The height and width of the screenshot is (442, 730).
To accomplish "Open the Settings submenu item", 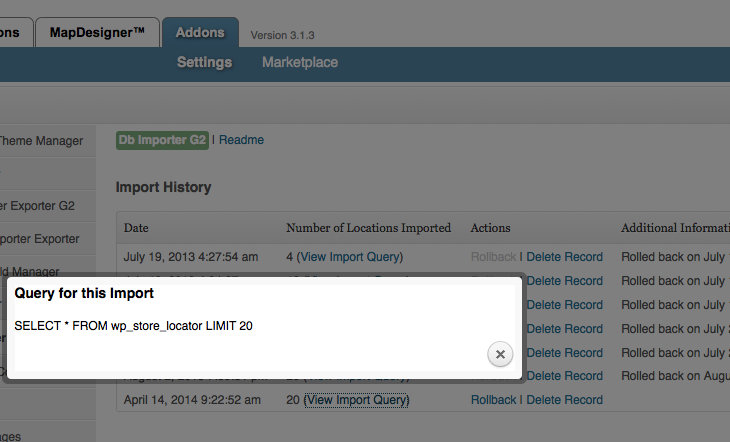I will [x=204, y=62].
